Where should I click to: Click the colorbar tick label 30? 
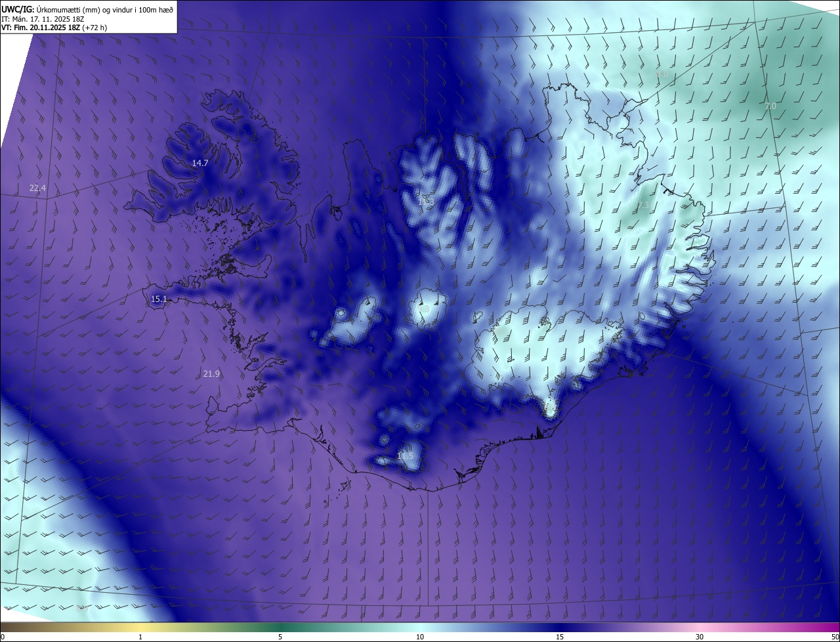[x=700, y=637]
